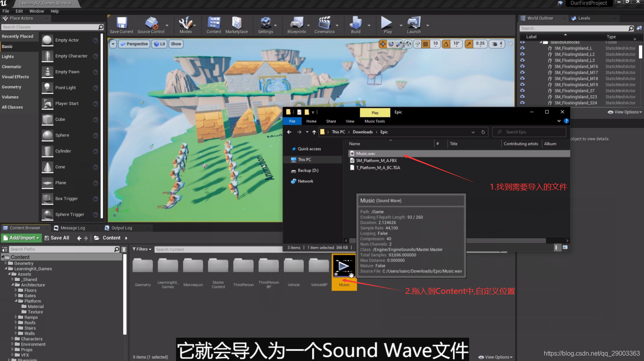Click the Save All button

point(57,238)
